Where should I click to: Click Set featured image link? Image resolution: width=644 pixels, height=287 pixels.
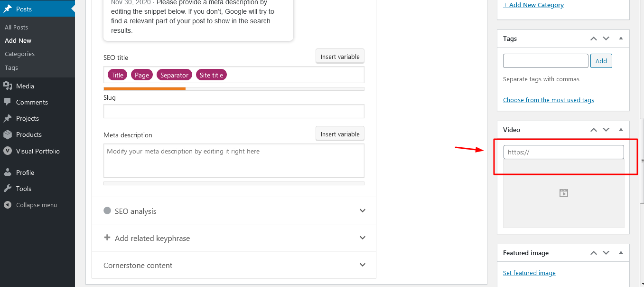tap(529, 273)
